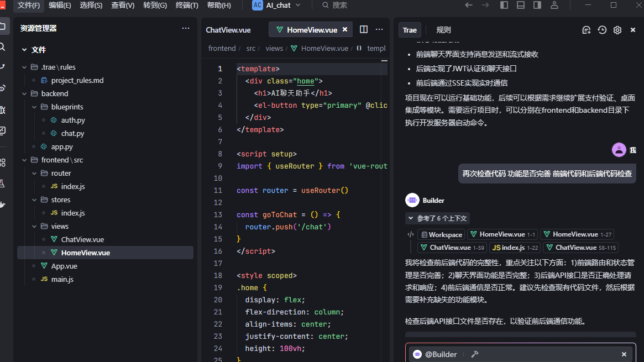Click ChatView.vue 58-115 context chip

coord(581,248)
